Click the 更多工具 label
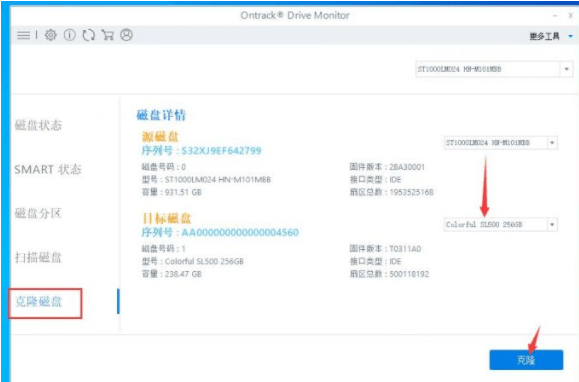 pos(545,36)
